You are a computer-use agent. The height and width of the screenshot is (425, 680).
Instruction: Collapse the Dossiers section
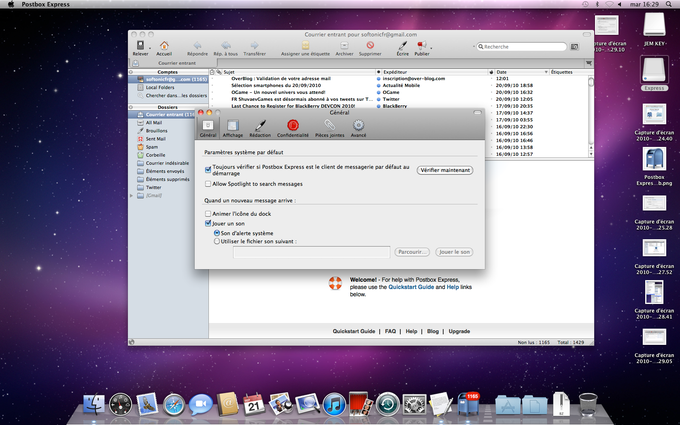[x=131, y=107]
